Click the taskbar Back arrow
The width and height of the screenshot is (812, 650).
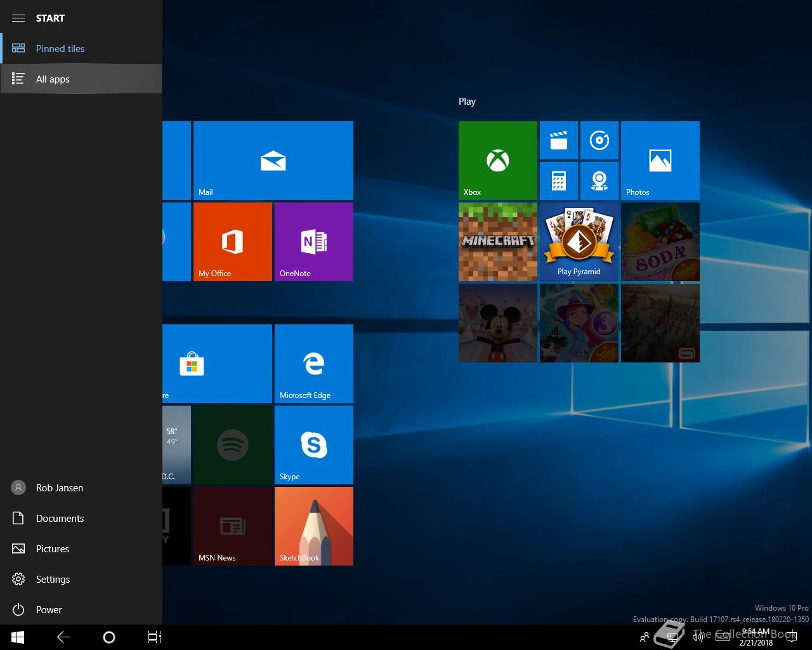point(63,637)
